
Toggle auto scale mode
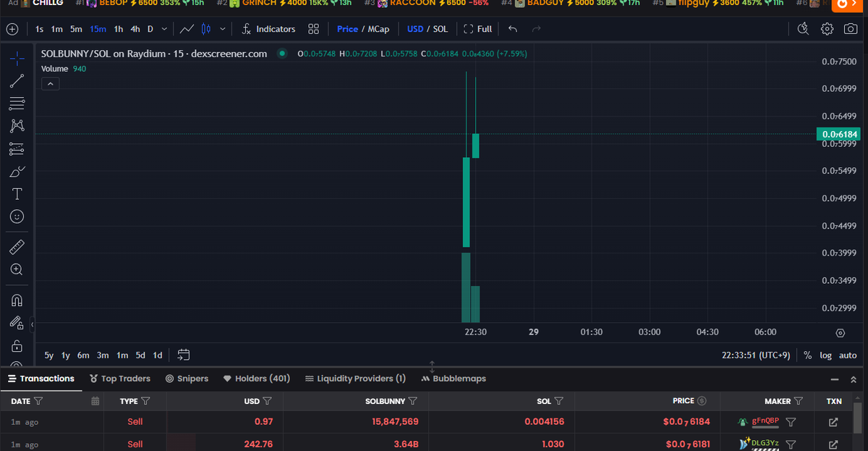click(x=848, y=355)
